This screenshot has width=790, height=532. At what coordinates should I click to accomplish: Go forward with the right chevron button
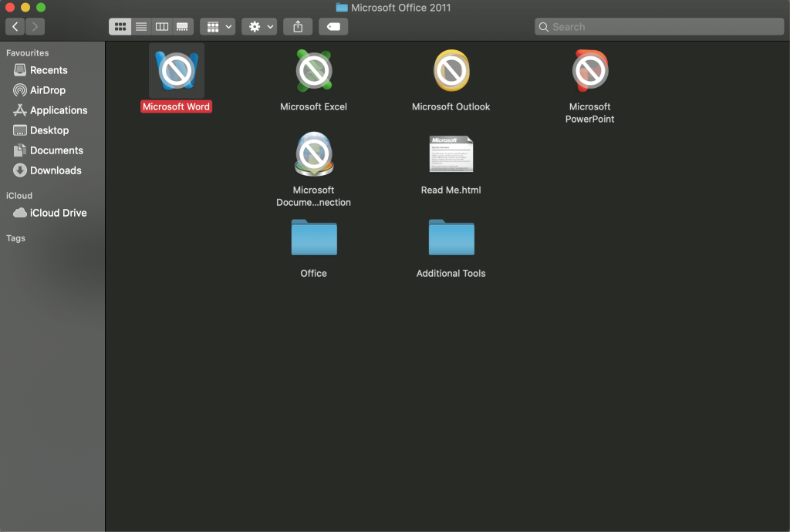pyautogui.click(x=35, y=27)
